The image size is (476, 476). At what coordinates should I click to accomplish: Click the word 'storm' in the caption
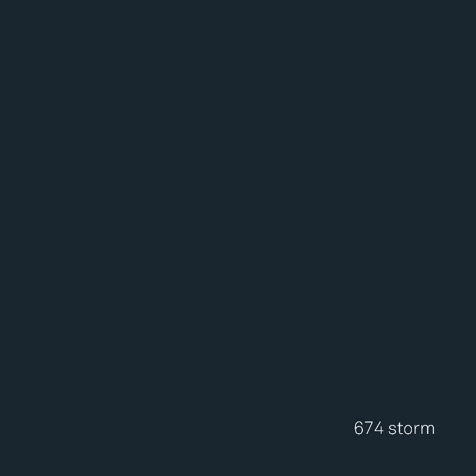(x=411, y=428)
